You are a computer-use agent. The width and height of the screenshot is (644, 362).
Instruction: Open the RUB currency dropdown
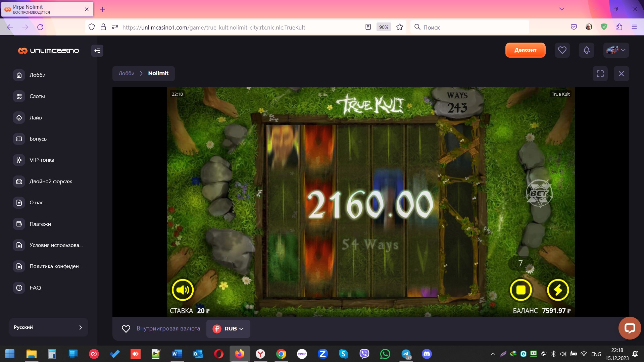tap(228, 329)
